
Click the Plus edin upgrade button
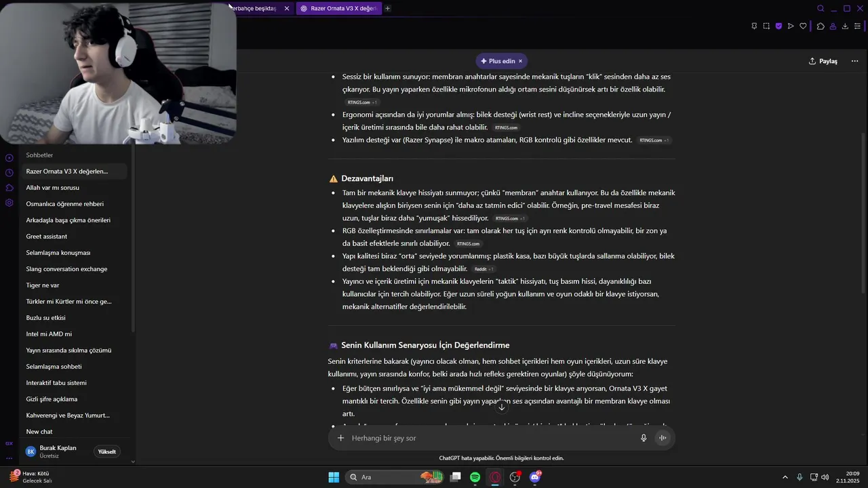click(498, 61)
